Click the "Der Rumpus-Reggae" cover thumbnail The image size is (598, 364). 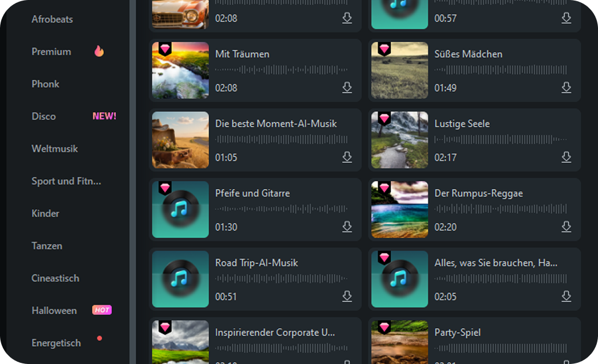[399, 209]
